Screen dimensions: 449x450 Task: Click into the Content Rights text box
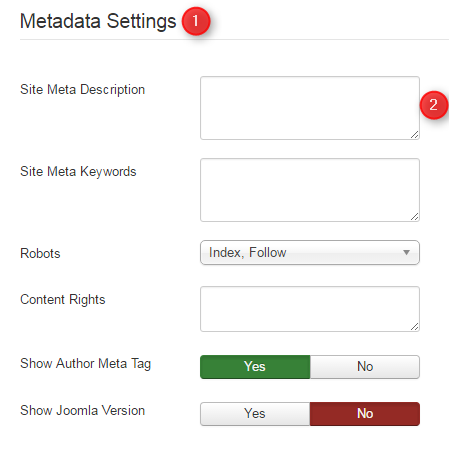click(x=310, y=309)
